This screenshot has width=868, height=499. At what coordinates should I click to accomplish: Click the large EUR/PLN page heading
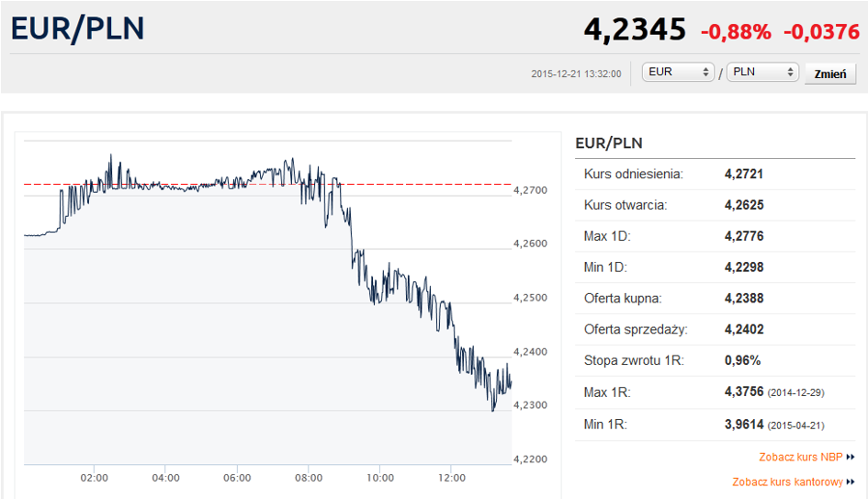coord(78,28)
